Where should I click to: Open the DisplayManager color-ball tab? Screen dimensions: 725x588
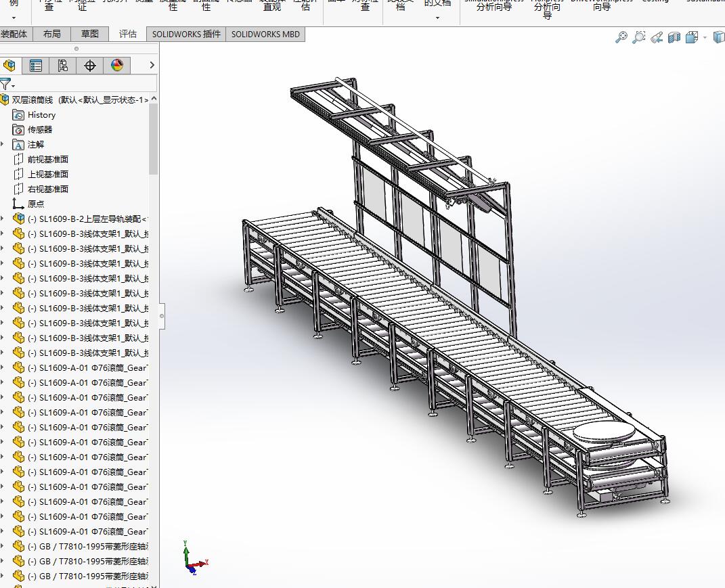tap(117, 66)
